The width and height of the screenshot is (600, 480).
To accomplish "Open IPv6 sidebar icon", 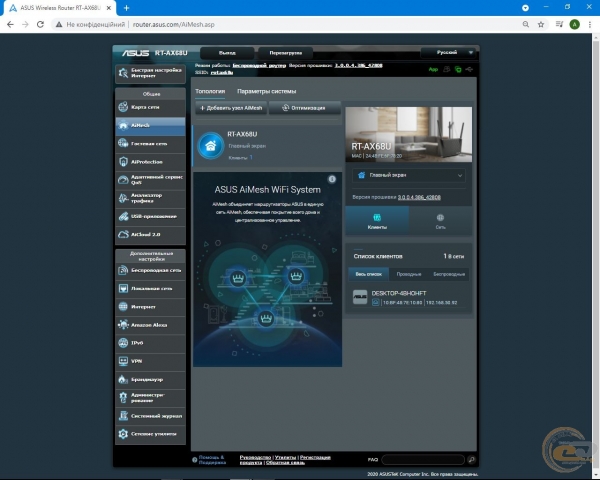I will (x=123, y=343).
